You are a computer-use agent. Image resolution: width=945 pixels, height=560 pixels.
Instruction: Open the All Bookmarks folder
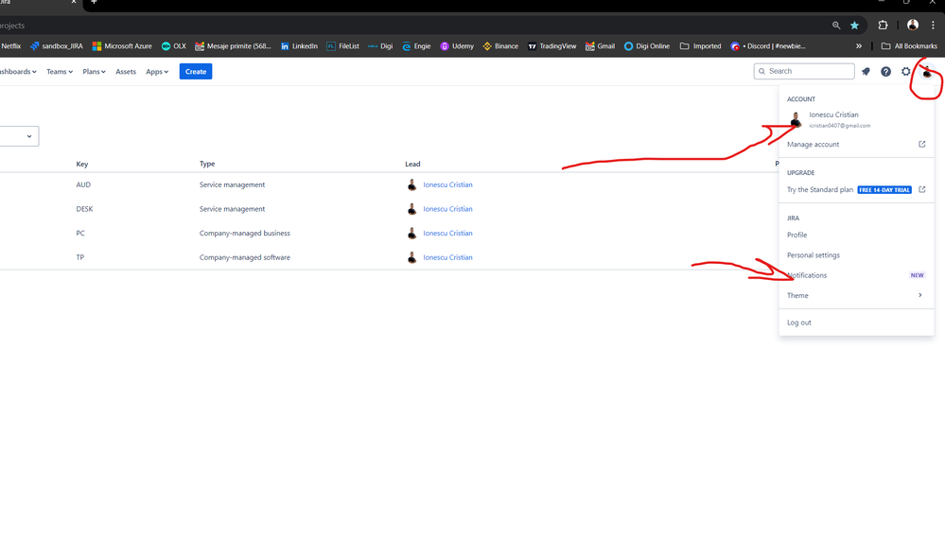(909, 45)
